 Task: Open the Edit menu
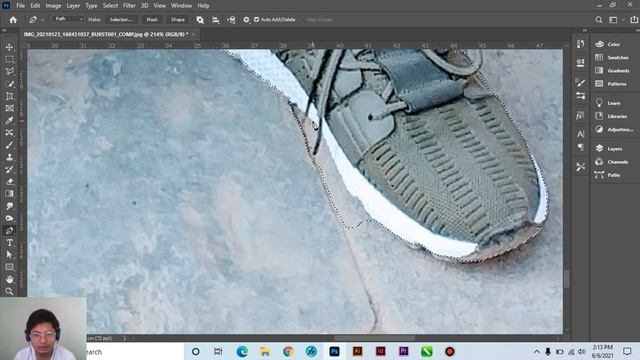point(35,6)
